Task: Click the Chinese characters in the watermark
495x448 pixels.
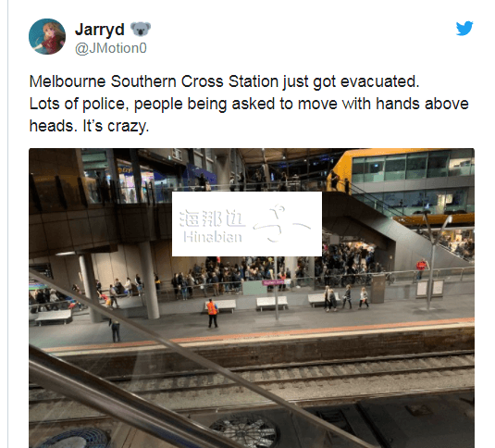Action: (212, 218)
